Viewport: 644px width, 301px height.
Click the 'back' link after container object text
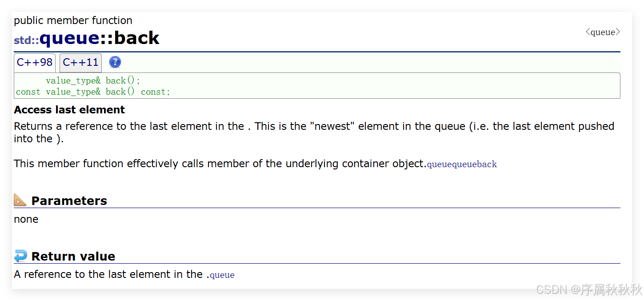(x=487, y=165)
